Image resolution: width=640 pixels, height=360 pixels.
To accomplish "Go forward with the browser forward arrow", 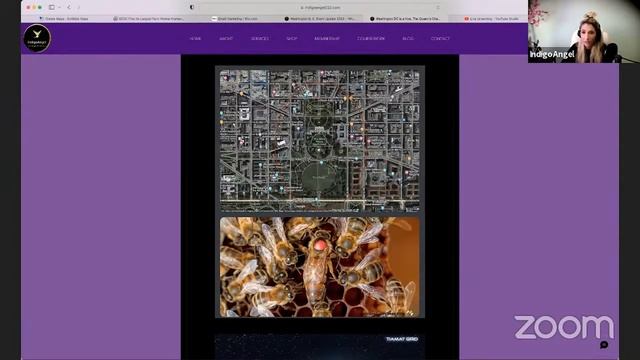I will coord(78,7).
